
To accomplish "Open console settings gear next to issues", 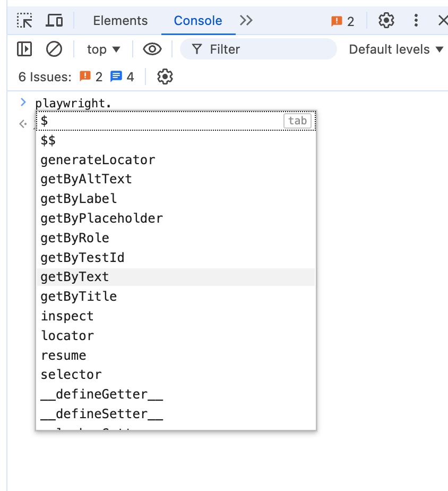I will click(x=165, y=77).
